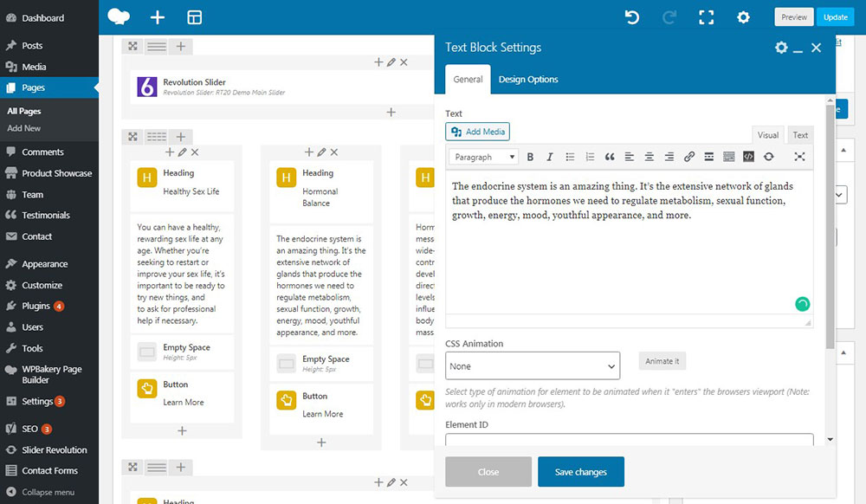866x504 pixels.
Task: Switch to the Design Options tab
Action: click(528, 80)
